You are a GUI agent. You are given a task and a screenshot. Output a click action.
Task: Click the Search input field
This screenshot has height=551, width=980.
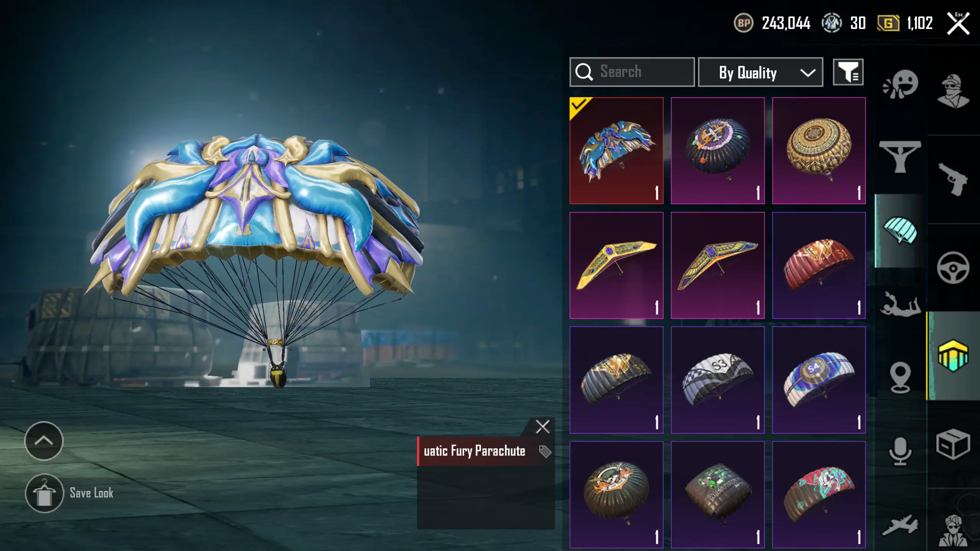[x=632, y=72]
